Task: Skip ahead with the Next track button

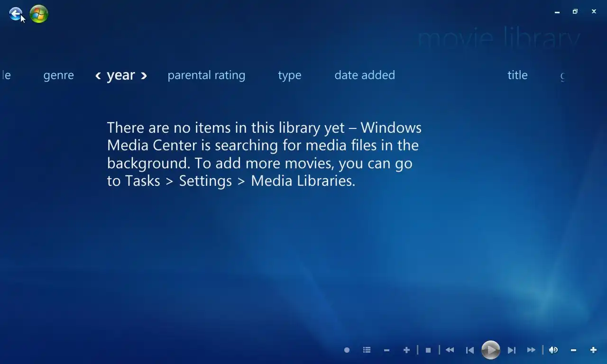Action: pyautogui.click(x=511, y=350)
